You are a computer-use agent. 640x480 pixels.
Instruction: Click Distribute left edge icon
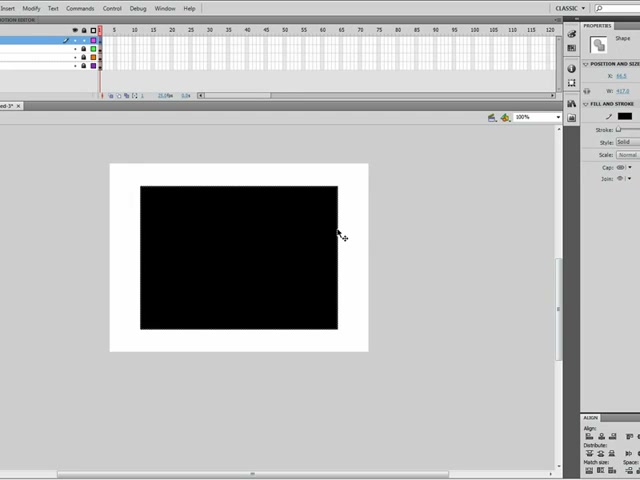point(629,453)
